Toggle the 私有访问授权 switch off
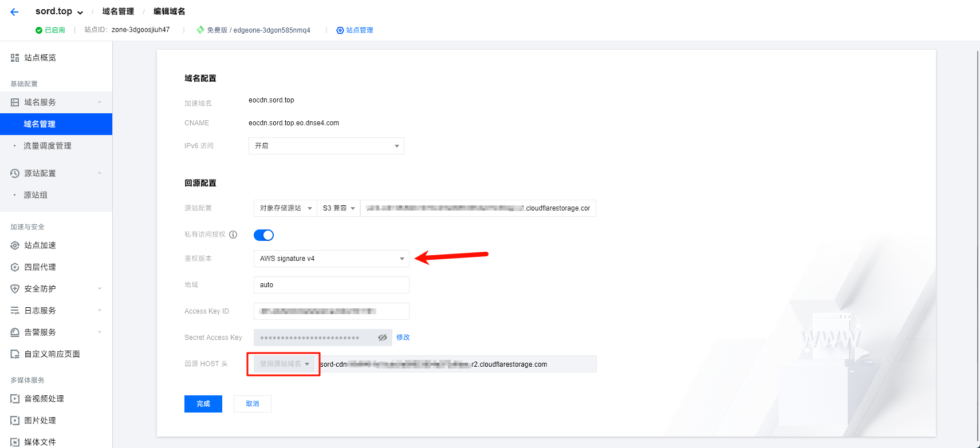 coord(263,235)
